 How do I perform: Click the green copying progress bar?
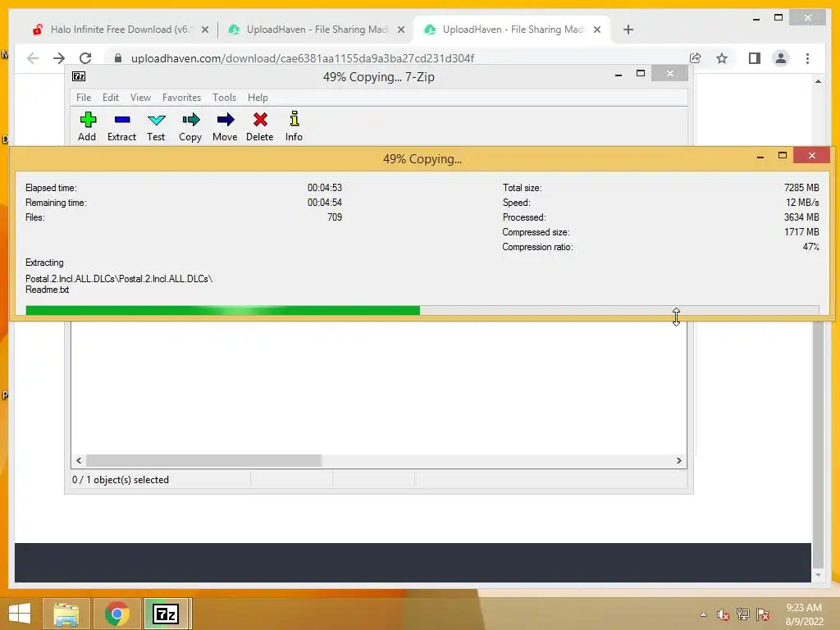[x=223, y=310]
